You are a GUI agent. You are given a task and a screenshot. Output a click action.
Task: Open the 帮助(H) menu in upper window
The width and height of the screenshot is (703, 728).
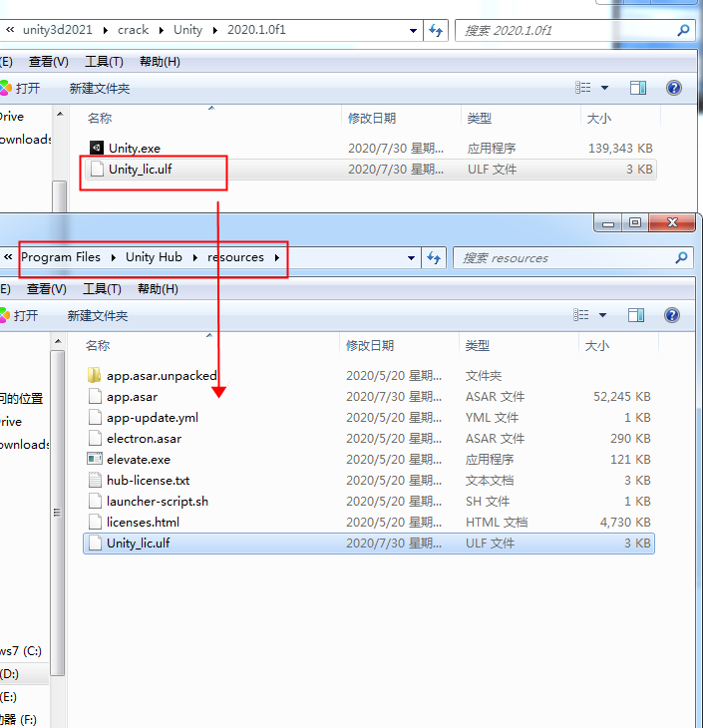[x=159, y=62]
